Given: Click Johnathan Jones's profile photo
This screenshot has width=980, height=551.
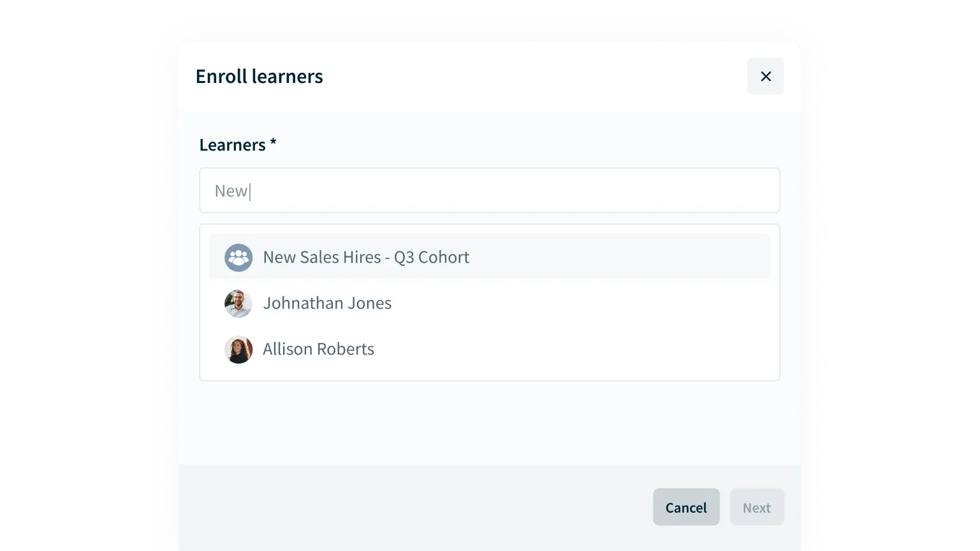Looking at the screenshot, I should tap(238, 304).
